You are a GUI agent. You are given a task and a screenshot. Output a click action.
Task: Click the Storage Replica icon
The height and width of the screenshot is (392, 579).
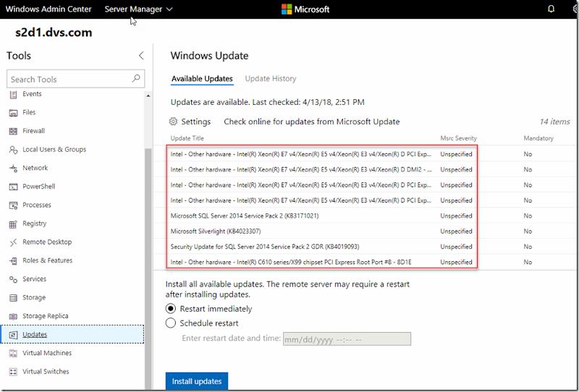[13, 316]
